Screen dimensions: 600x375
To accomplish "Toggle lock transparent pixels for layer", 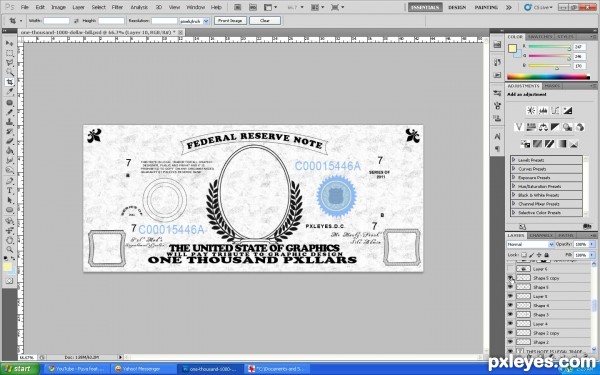I will [x=524, y=255].
